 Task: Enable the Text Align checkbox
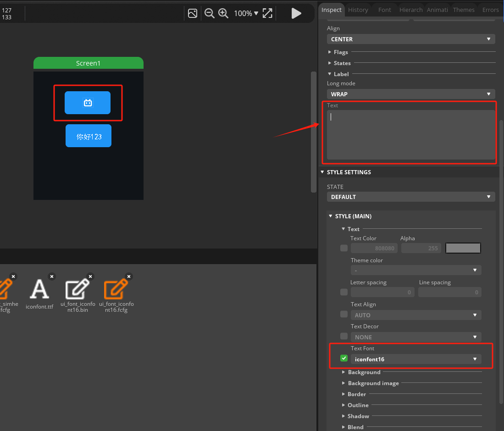tap(344, 314)
